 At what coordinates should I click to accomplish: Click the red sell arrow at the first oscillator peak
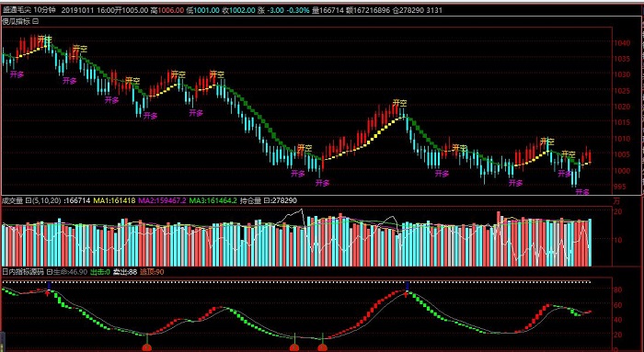(49, 293)
